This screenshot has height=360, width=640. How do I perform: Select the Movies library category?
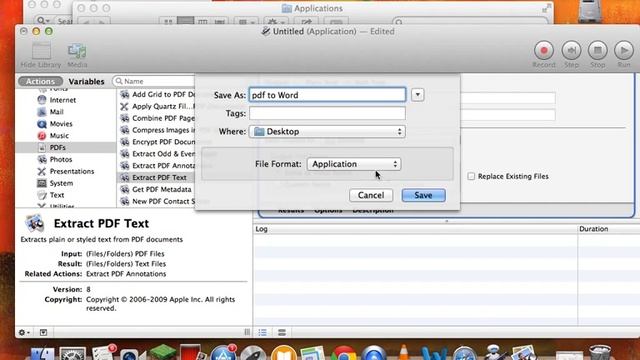click(61, 124)
